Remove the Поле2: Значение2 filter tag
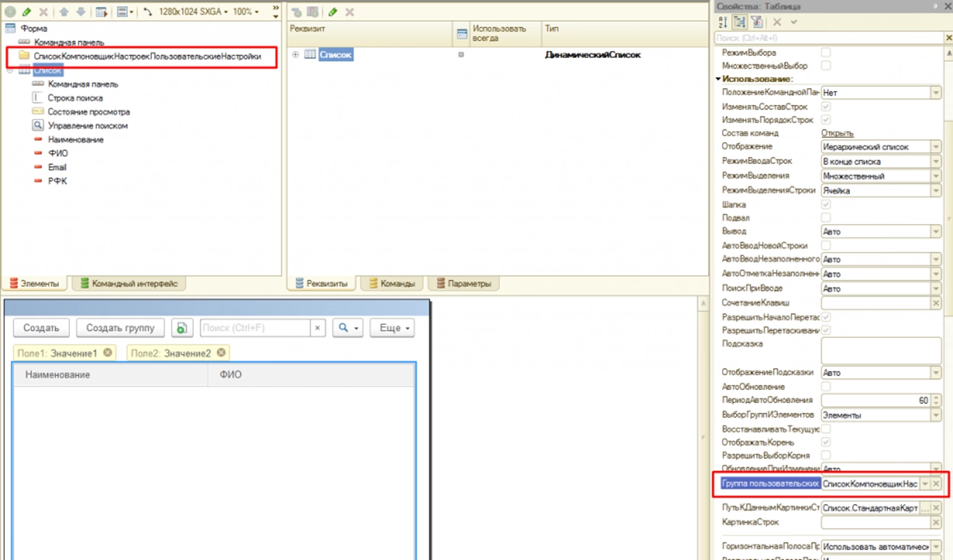953x560 pixels. click(x=221, y=353)
